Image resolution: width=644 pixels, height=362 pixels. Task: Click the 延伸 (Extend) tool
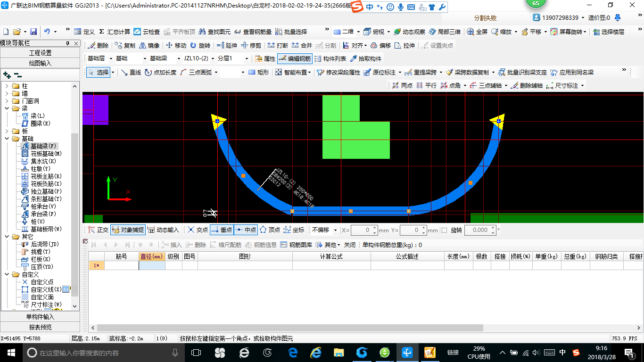point(227,46)
